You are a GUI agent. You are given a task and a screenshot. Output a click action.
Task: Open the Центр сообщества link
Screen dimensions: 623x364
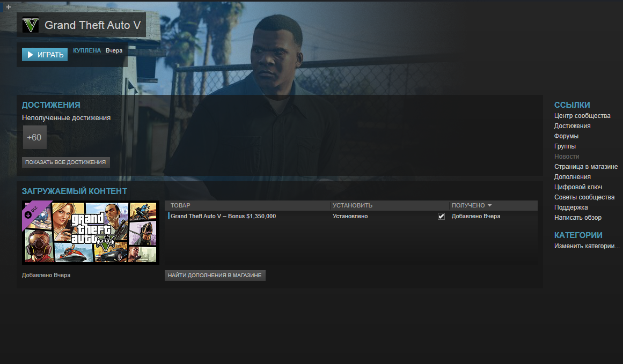click(582, 115)
